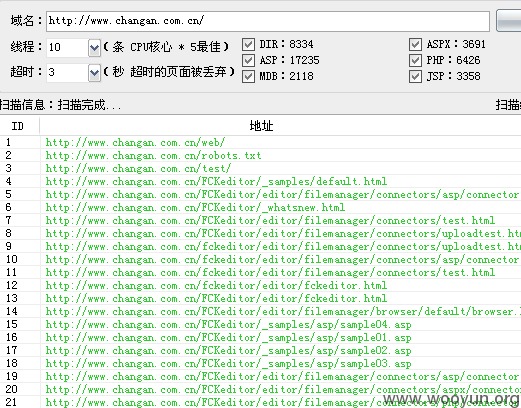Select row 13 FCKeditor/editor/fckeditor.html
The height and width of the screenshot is (408, 521).
click(260, 298)
